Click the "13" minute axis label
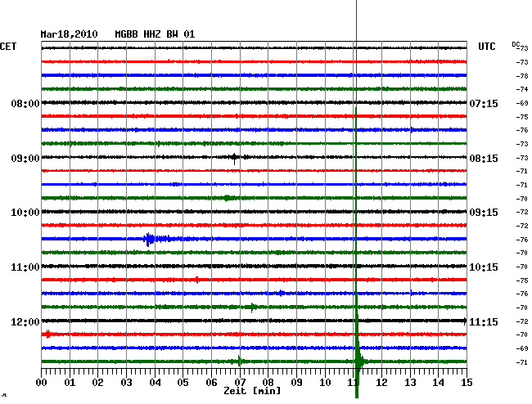Viewport: 532px width, 404px height. [410, 383]
